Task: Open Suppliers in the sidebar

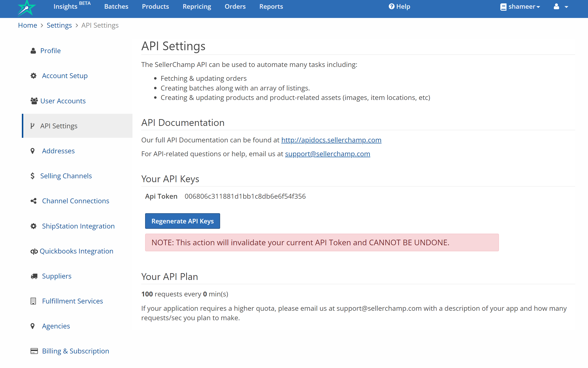Action: pyautogui.click(x=57, y=276)
